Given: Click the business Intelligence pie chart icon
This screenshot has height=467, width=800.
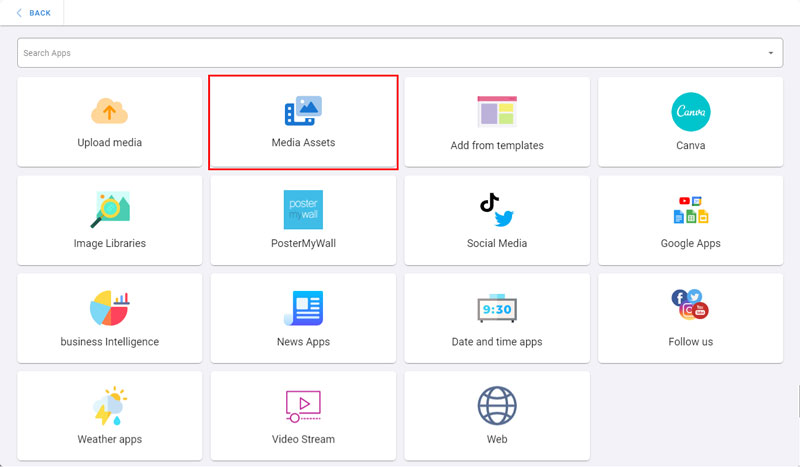Looking at the screenshot, I should coord(109,308).
